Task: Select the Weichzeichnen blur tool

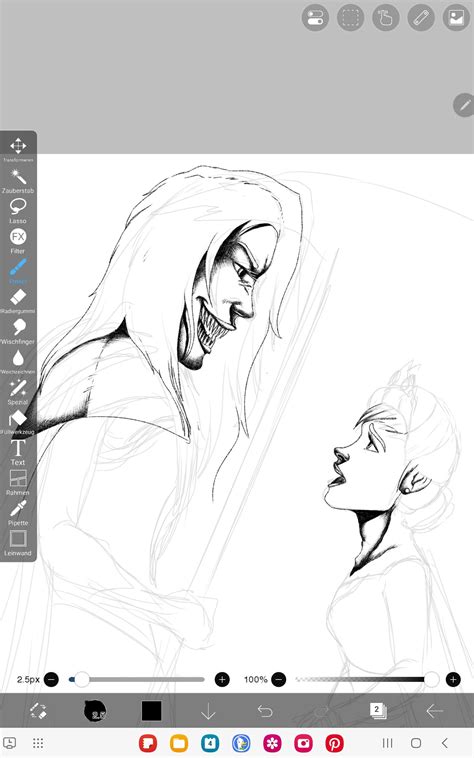Action: pos(18,361)
